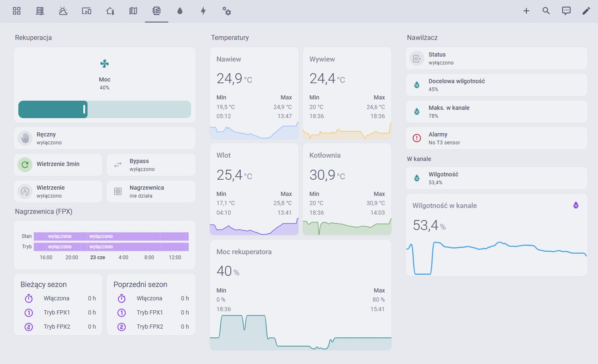Open the assistant chat icon
This screenshot has height=364, width=598.
click(x=566, y=11)
